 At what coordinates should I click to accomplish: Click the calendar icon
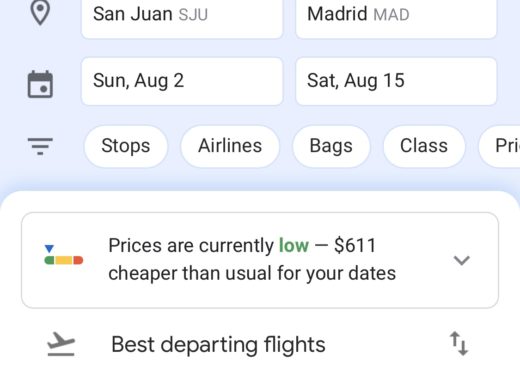pos(40,84)
